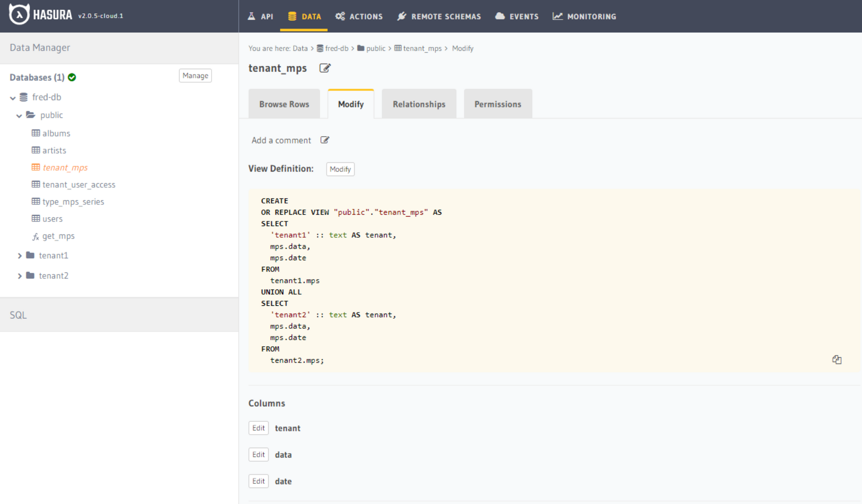Select the Modify tab

pyautogui.click(x=351, y=104)
